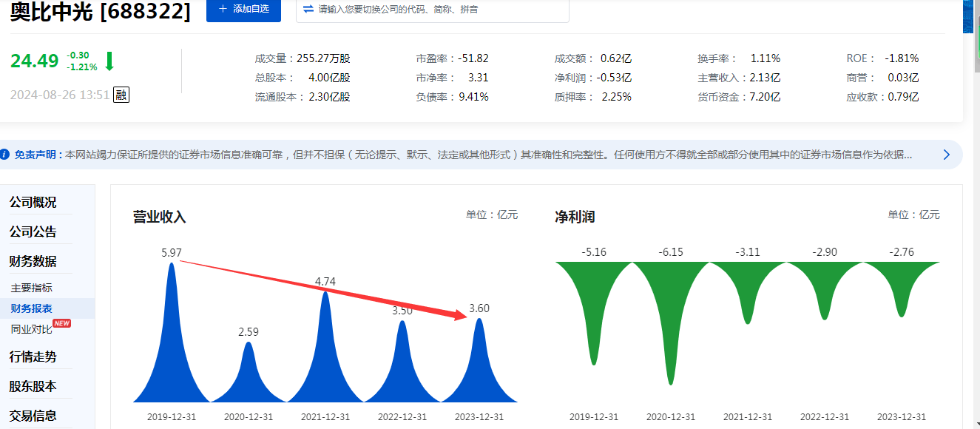The image size is (980, 429).
Task: Open 行情走势 in the sidebar
Action: tap(33, 357)
